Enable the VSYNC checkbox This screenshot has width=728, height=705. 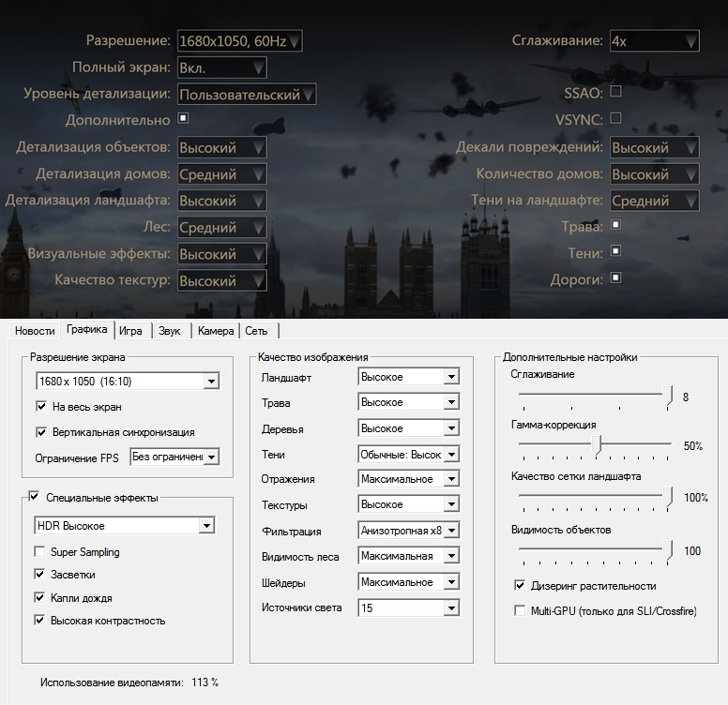coord(615,118)
